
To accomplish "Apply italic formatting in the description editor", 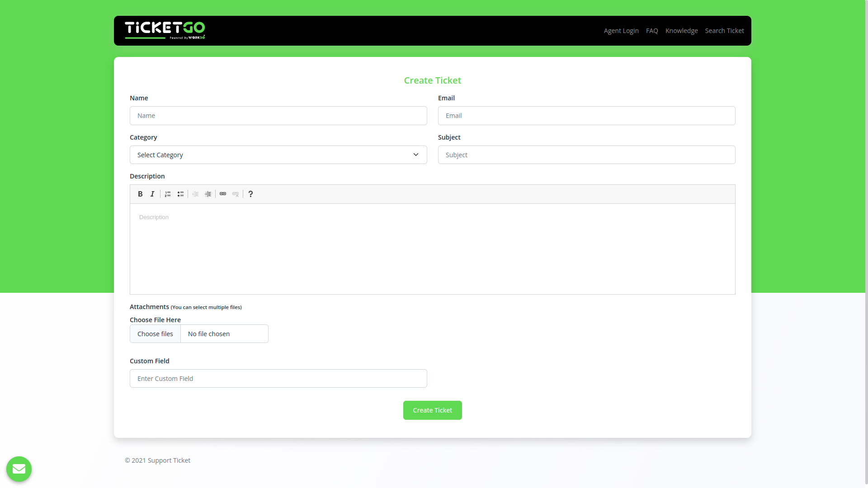I will point(152,194).
